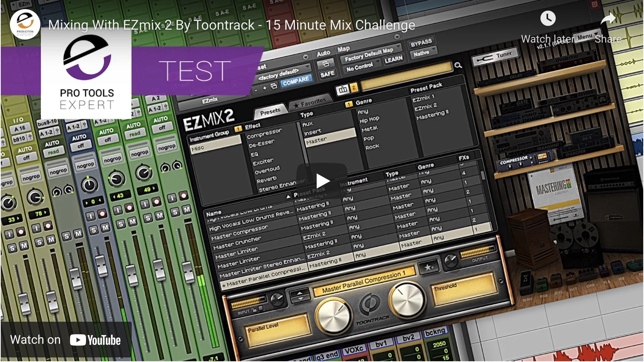The image size is (644, 362).
Task: Select Insert in the Type list
Action: 312,132
